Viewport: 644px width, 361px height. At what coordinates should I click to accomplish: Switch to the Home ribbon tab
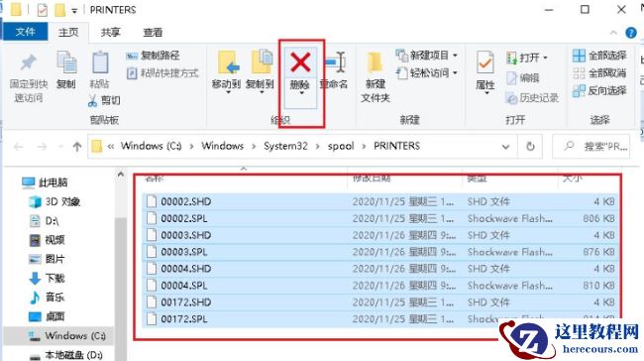coord(68,32)
